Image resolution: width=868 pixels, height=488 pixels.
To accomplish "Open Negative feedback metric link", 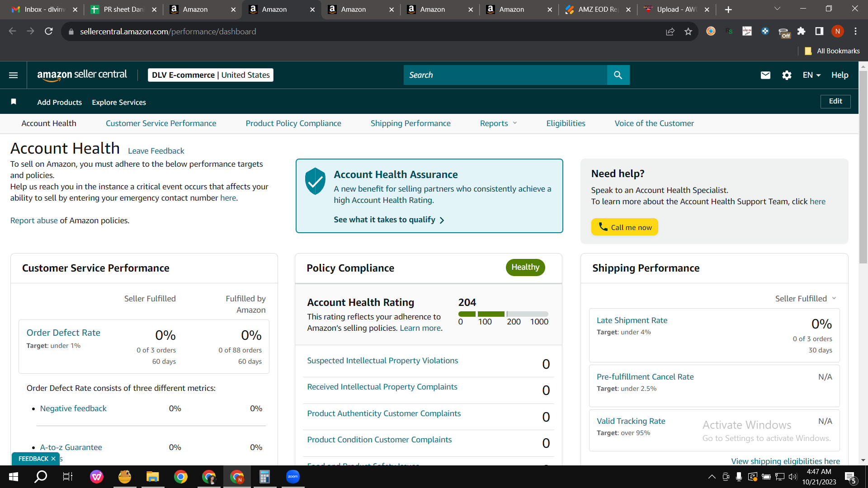I will 73,408.
